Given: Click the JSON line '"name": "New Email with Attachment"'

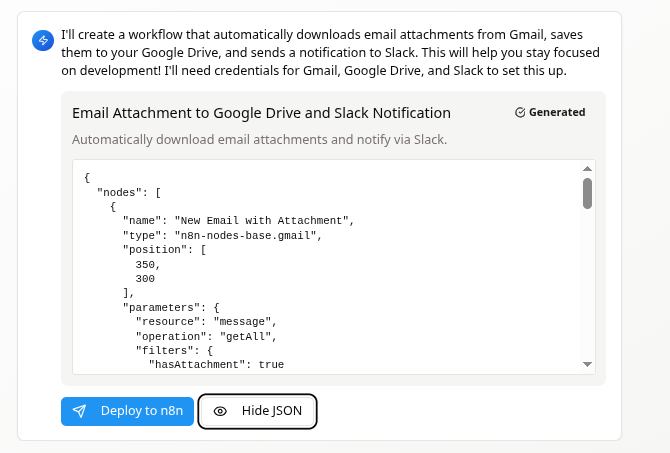Looking at the screenshot, I should pos(238,221).
